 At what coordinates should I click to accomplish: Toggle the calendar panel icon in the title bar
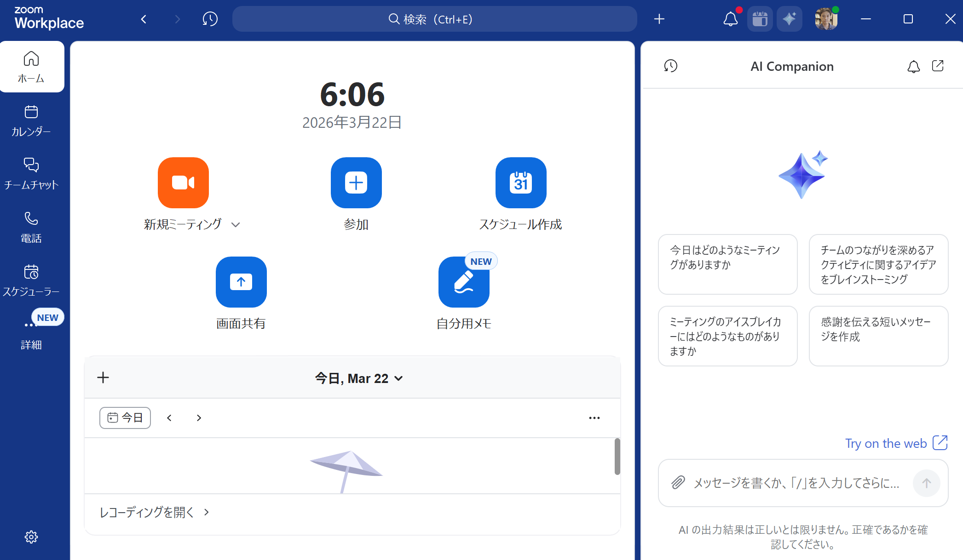point(760,19)
